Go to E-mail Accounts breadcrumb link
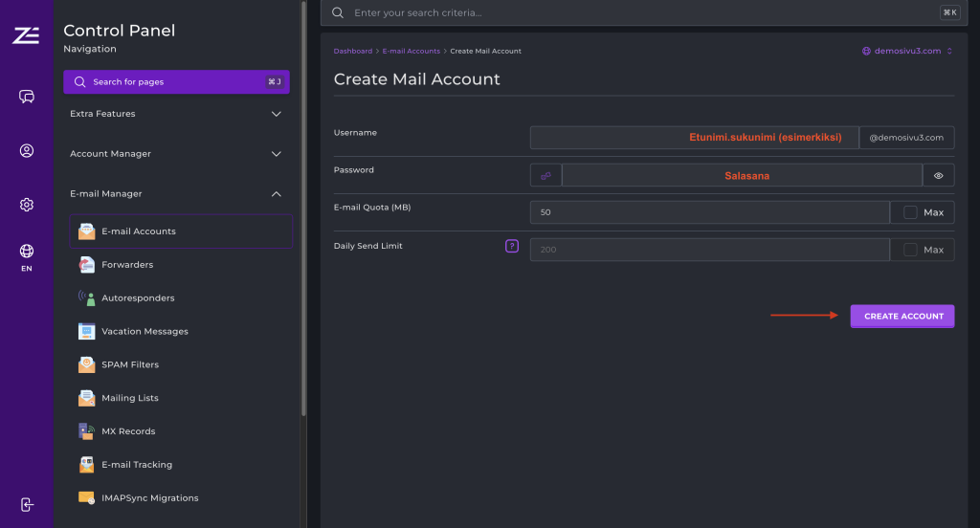Image resolution: width=980 pixels, height=528 pixels. point(411,51)
